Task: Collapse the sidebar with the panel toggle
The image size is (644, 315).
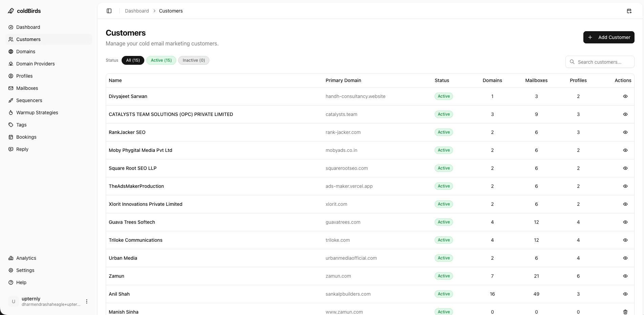Action: point(109,11)
